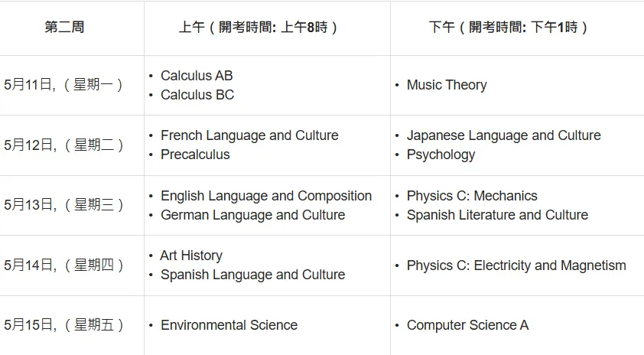The height and width of the screenshot is (355, 644).
Task: Click Computer Science A
Action: pyautogui.click(x=467, y=325)
